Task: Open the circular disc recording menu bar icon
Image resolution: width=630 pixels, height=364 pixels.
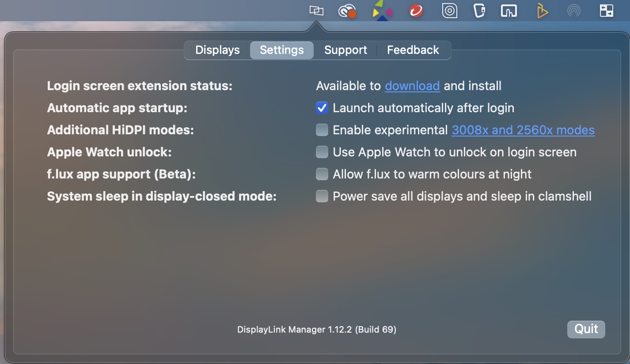Action: pos(449,11)
